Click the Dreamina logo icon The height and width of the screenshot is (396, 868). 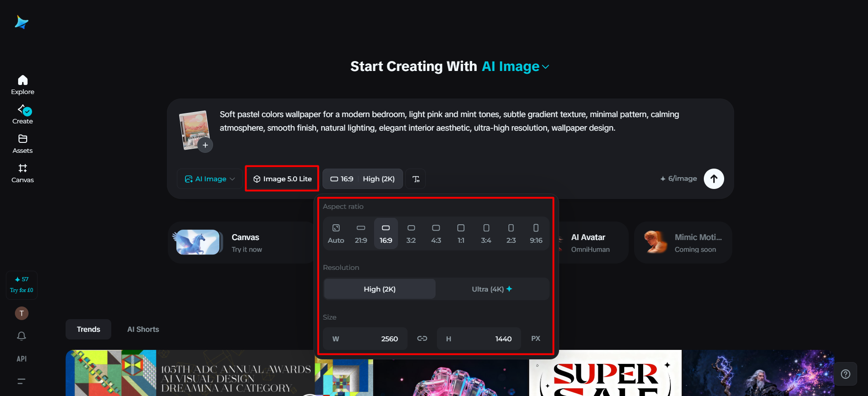pos(21,22)
